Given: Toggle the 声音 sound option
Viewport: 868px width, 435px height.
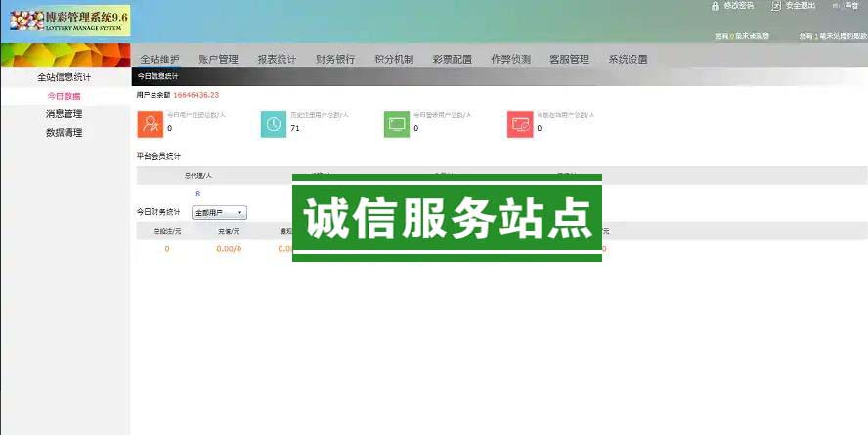Looking at the screenshot, I should point(839,6).
